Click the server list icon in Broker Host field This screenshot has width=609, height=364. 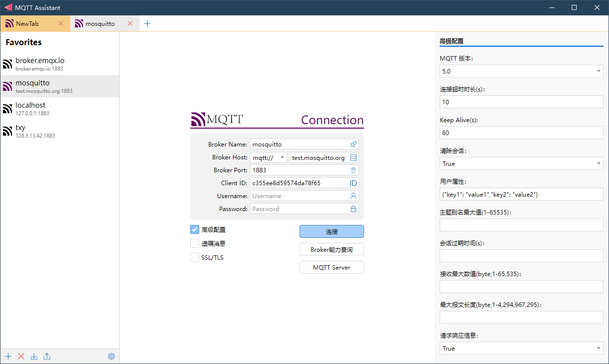pyautogui.click(x=353, y=157)
